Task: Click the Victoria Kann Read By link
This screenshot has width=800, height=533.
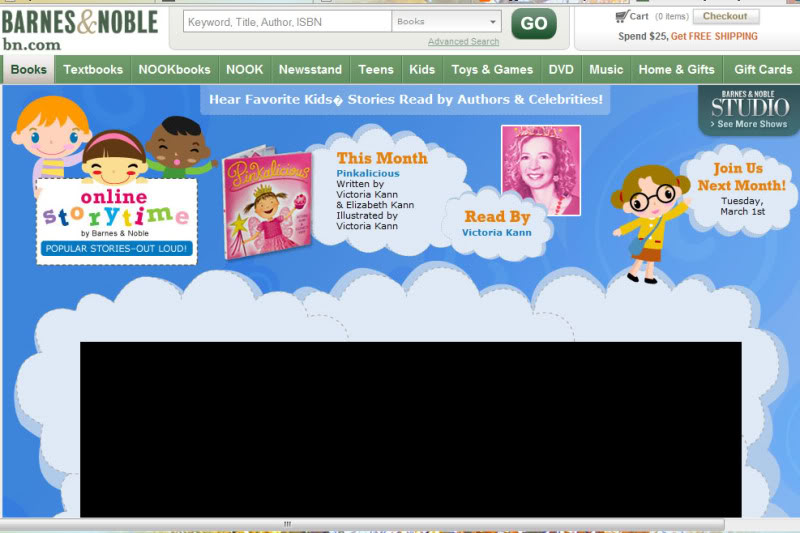Action: click(x=496, y=233)
